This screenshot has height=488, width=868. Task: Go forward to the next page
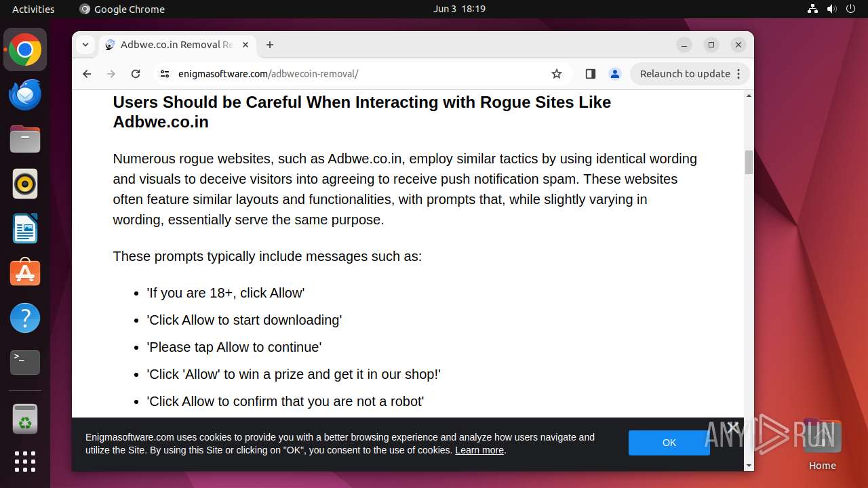[x=111, y=74]
